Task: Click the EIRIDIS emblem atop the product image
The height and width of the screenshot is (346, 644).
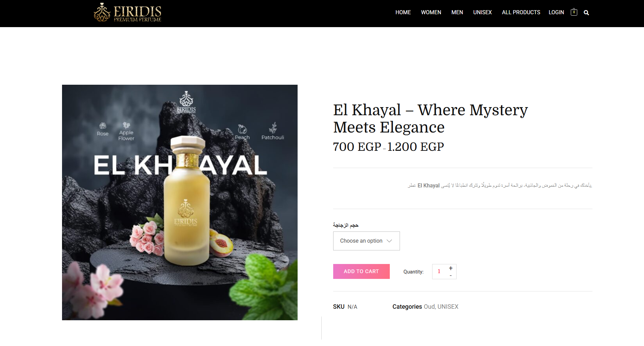Action: pos(186,102)
